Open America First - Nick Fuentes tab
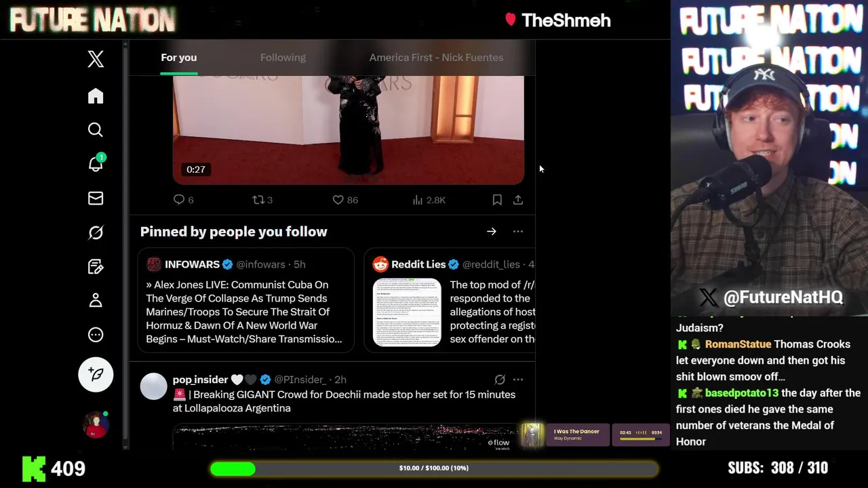This screenshot has height=488, width=868. pyautogui.click(x=436, y=58)
